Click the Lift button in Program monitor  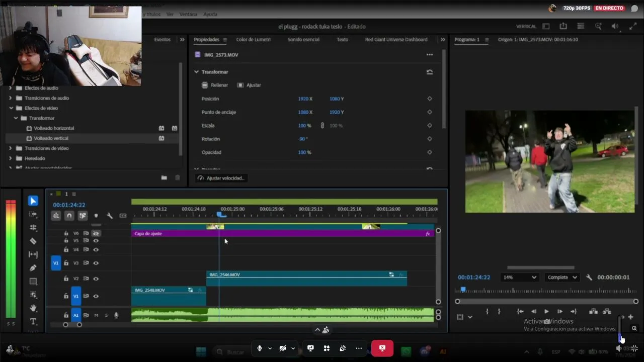pyautogui.click(x=593, y=312)
